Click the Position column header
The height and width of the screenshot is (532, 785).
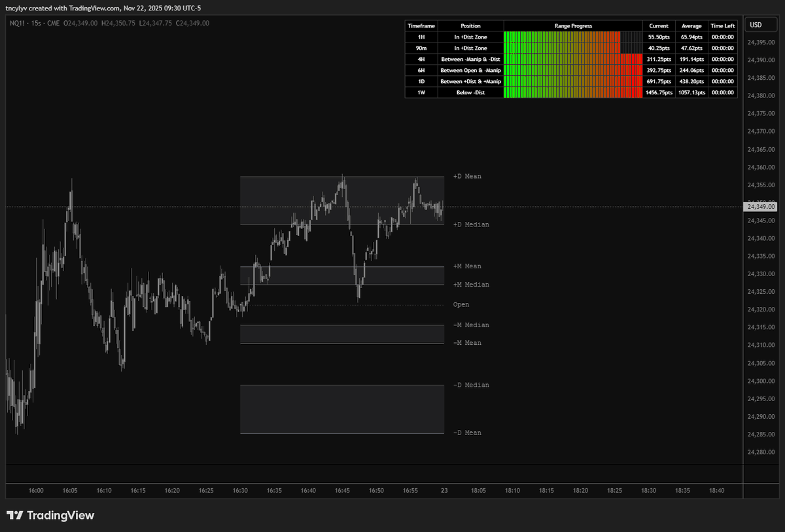[470, 26]
